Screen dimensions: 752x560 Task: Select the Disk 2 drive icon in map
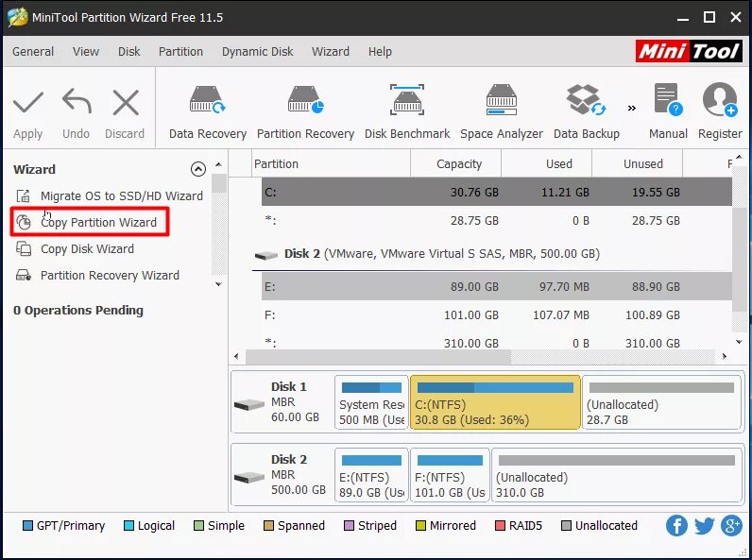[248, 477]
